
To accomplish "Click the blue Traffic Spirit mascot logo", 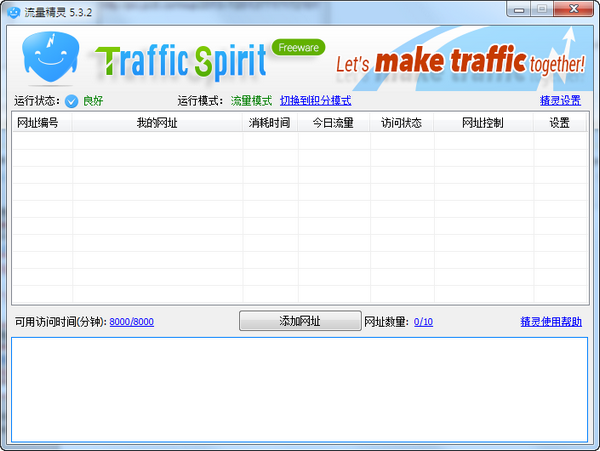I will tap(51, 57).
